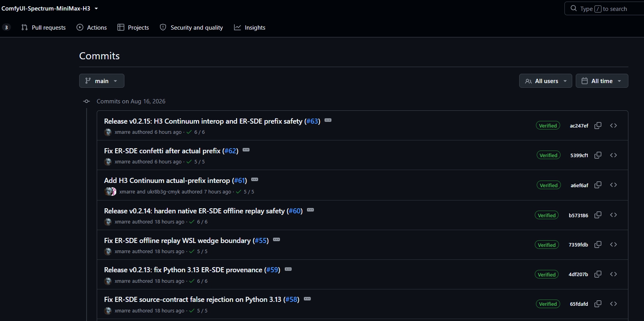Click xmarre avatar on WSL wedge boundary commit
644x321 pixels.
(108, 252)
